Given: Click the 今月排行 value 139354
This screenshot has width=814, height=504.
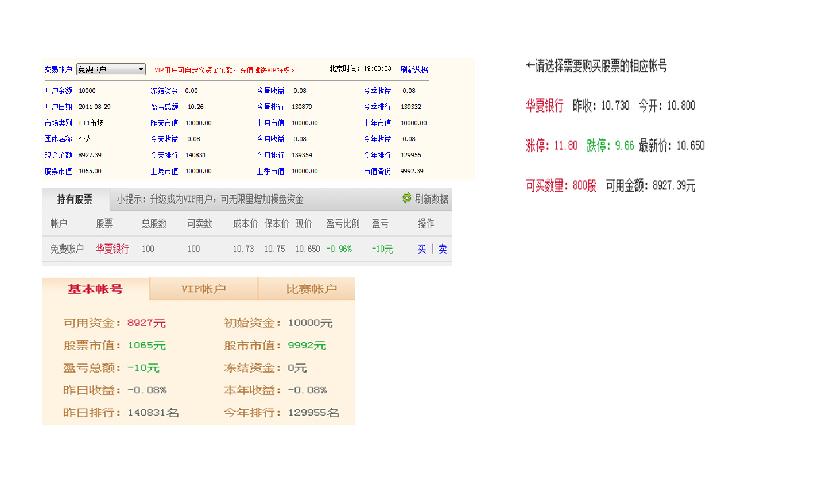Looking at the screenshot, I should (x=302, y=155).
